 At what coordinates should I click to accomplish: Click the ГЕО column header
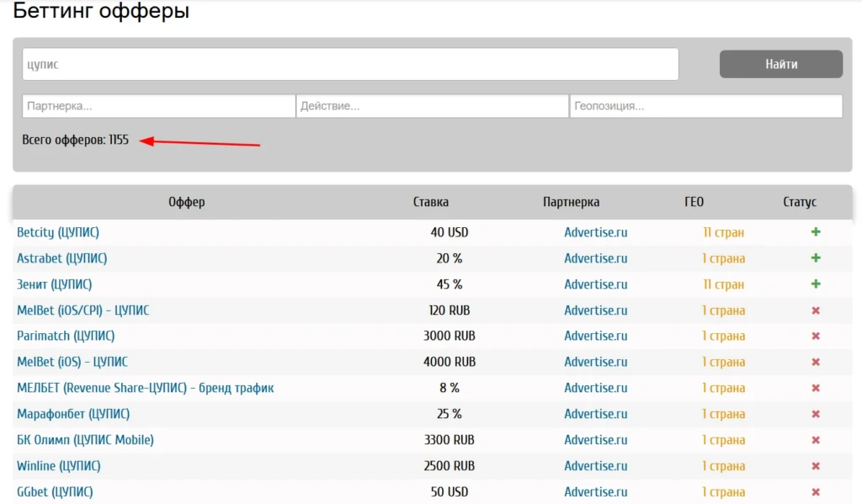coord(694,202)
